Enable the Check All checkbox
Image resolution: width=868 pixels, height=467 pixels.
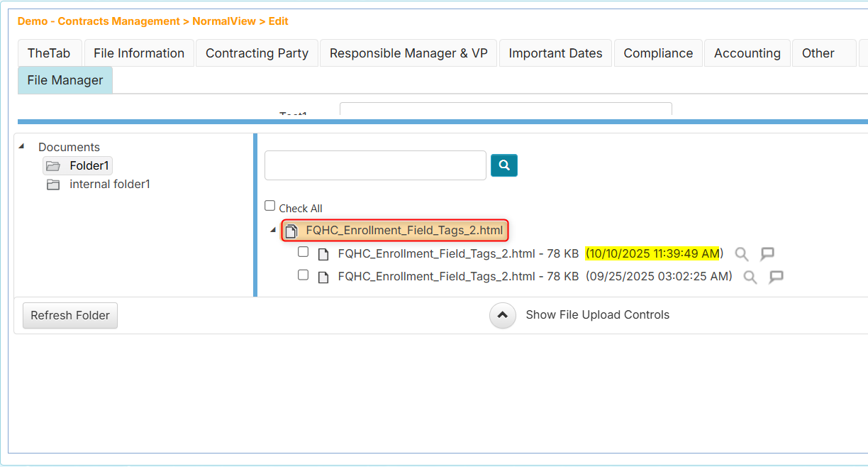coord(269,205)
